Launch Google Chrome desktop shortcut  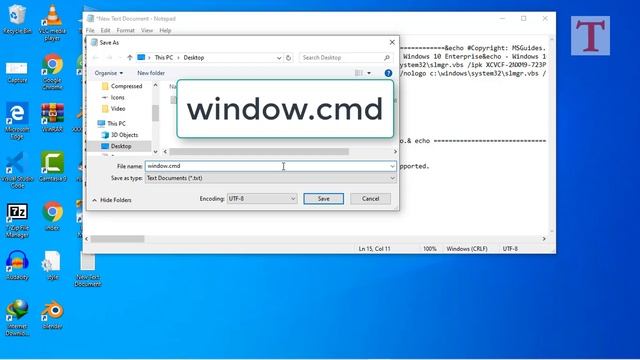[x=52, y=72]
